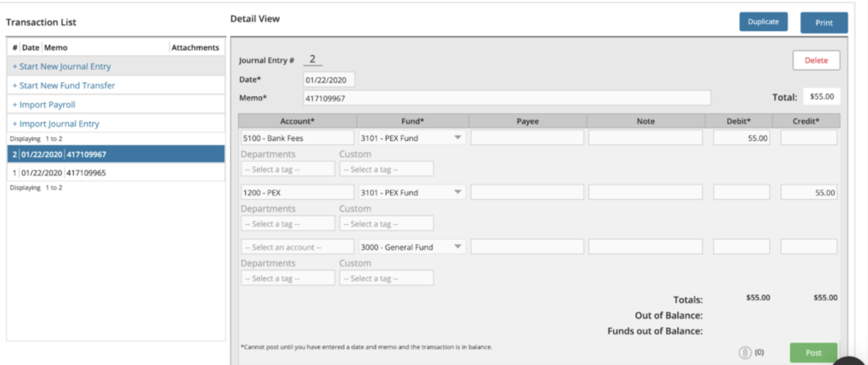The image size is (868, 365).
Task: Click the paperclip attachment icon near Post
Action: pyautogui.click(x=745, y=353)
